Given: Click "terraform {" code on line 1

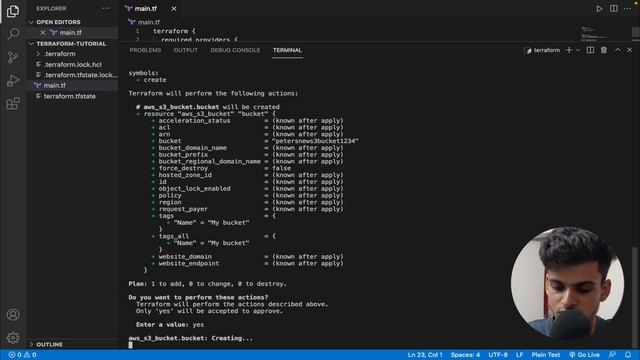Looking at the screenshot, I should [x=174, y=31].
